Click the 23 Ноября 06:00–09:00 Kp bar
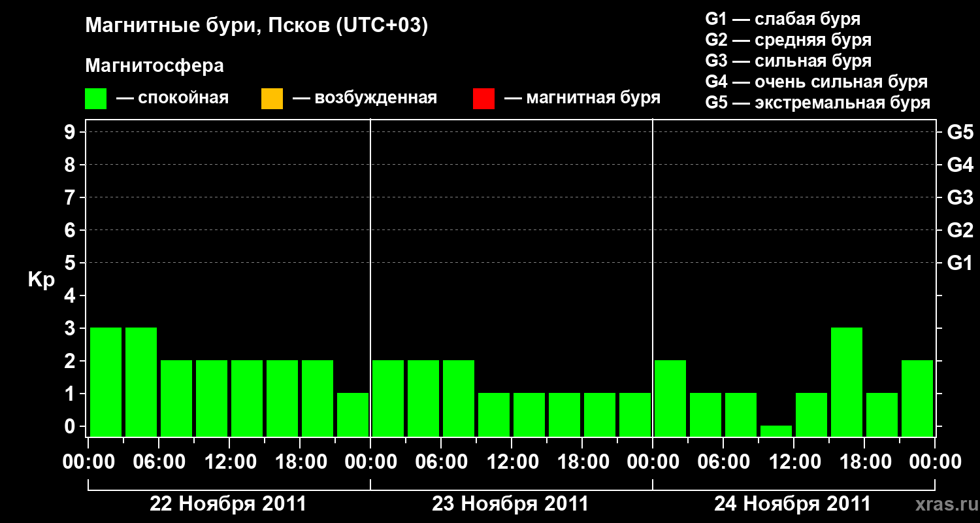980x523 pixels. [459, 398]
